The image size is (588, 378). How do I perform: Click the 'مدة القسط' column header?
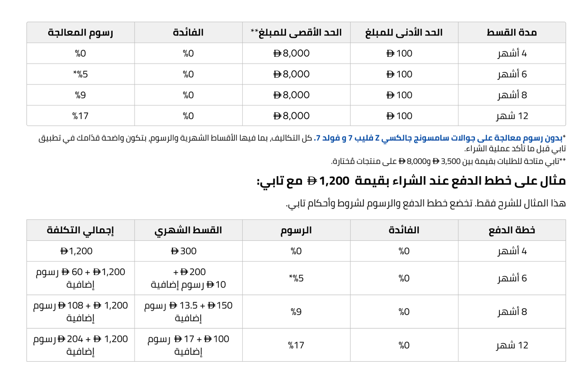click(x=512, y=32)
